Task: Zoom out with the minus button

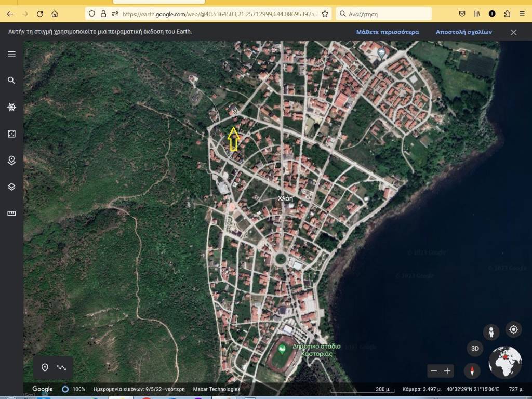Action: 434,371
